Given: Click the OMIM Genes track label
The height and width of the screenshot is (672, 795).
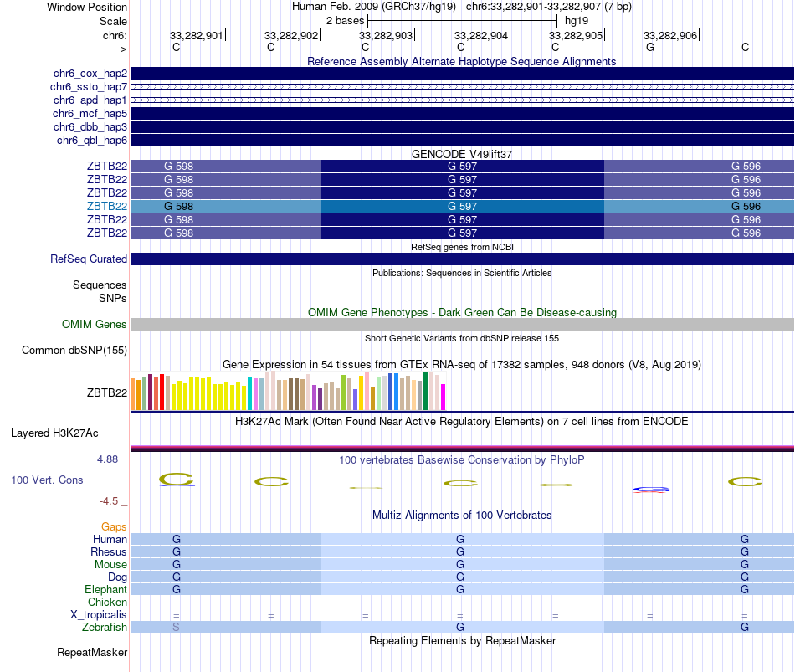Looking at the screenshot, I should tap(95, 324).
